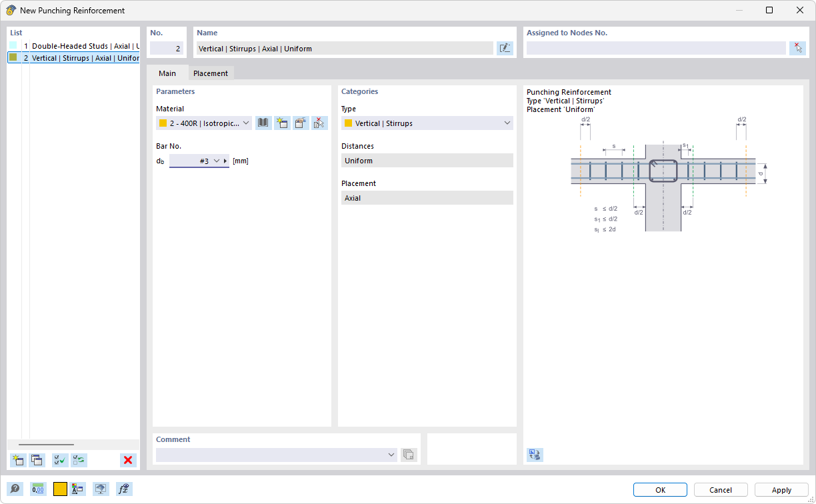Click the display options icon in bottom bar
The image size is (816, 504).
tap(101, 489)
